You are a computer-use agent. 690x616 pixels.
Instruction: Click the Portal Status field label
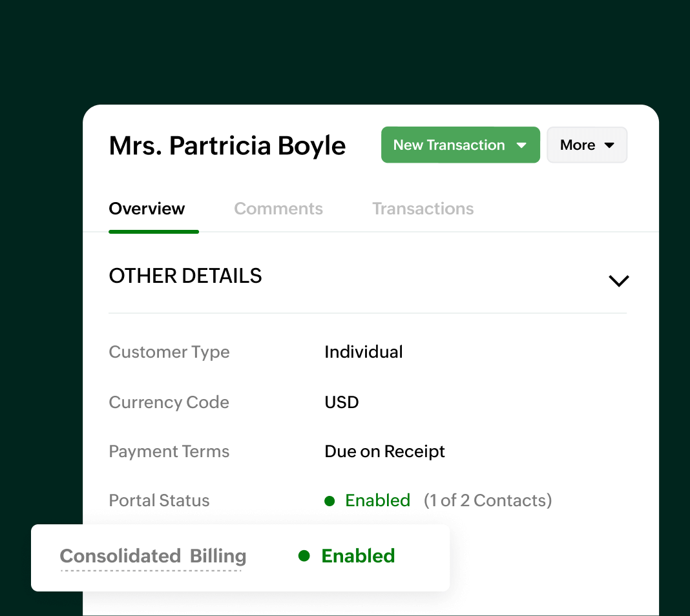[159, 500]
